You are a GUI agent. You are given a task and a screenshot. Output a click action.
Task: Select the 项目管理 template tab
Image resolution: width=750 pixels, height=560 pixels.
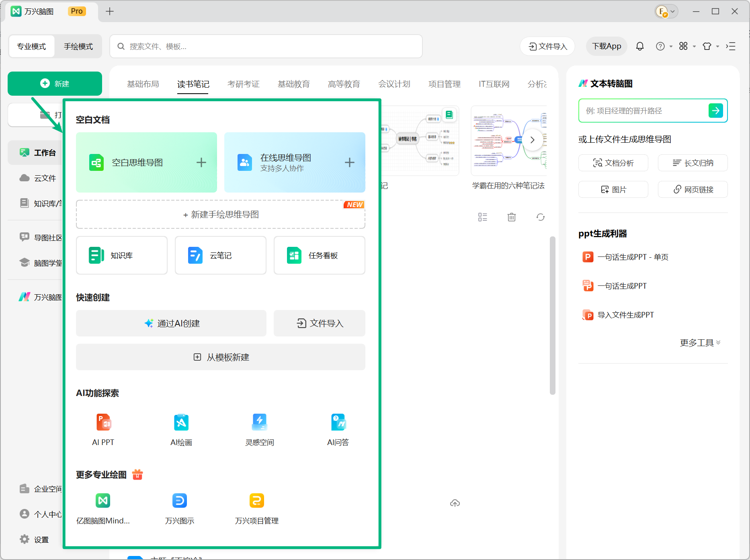coord(445,84)
